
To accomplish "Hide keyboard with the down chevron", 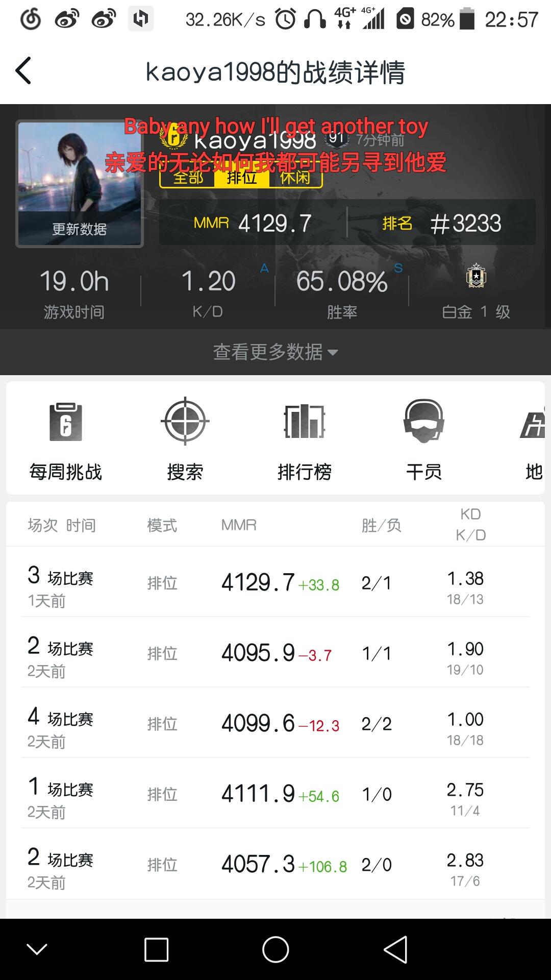I will [37, 949].
